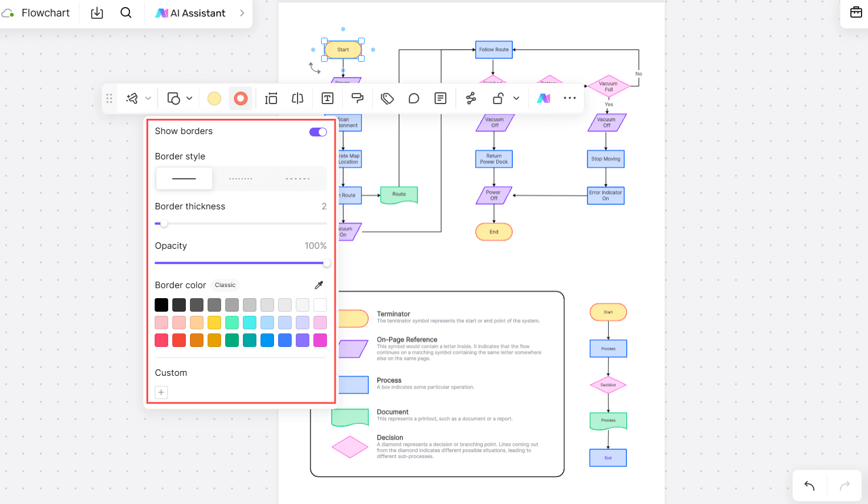868x504 pixels.
Task: Select the pink Decision diamond in sample flow
Action: tap(608, 385)
